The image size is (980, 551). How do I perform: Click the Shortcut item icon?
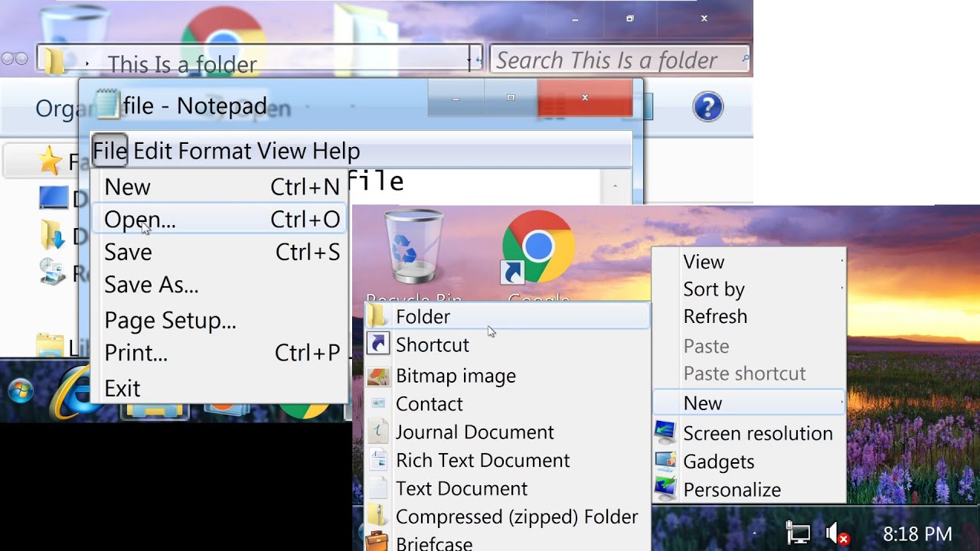378,344
